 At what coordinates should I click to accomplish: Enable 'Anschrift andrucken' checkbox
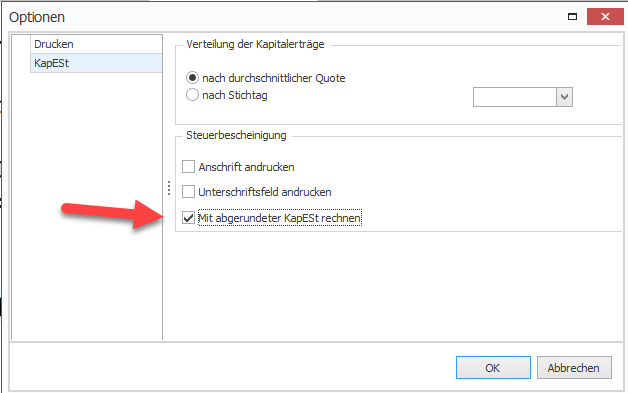click(x=188, y=167)
